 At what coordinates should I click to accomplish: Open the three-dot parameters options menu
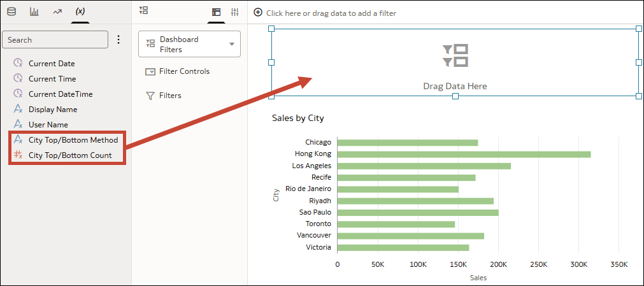click(x=118, y=39)
